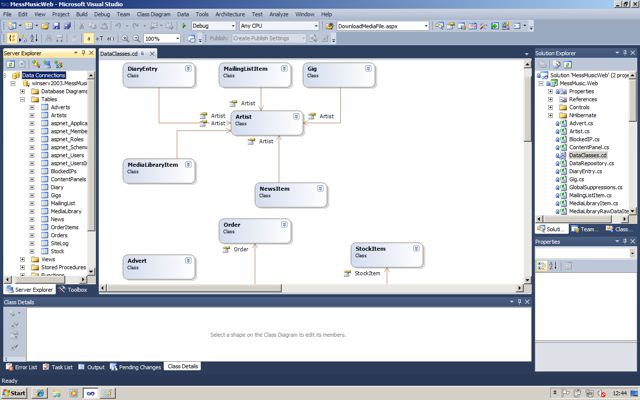Image resolution: width=640 pixels, height=400 pixels.
Task: Click the Save All icon in toolbar
Action: [67, 26]
